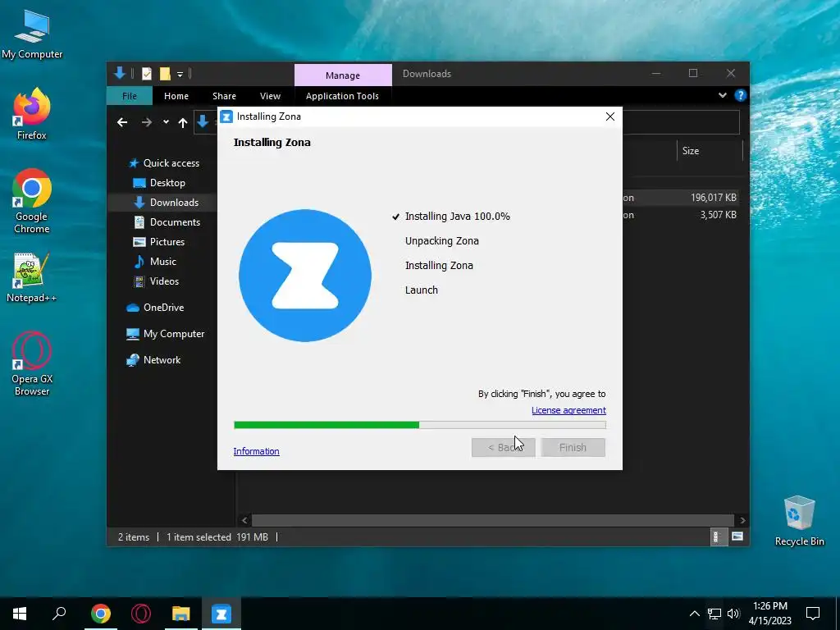Click the Explorer forward navigation arrow
The image size is (840, 630).
pyautogui.click(x=146, y=123)
